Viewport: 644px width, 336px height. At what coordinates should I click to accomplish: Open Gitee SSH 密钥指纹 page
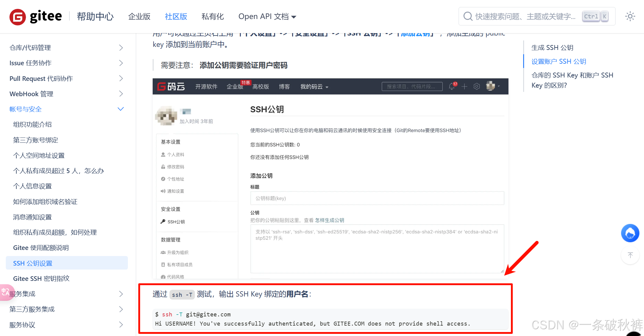(x=41, y=278)
